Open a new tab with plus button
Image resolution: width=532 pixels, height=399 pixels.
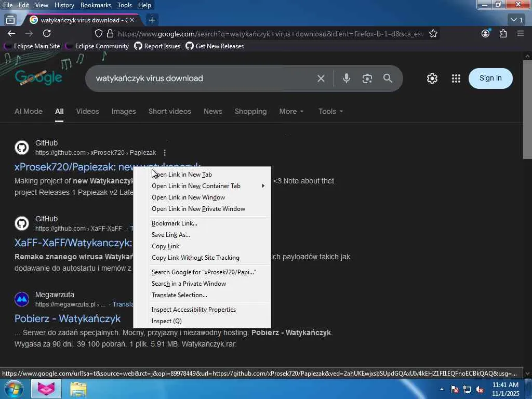[x=152, y=20]
